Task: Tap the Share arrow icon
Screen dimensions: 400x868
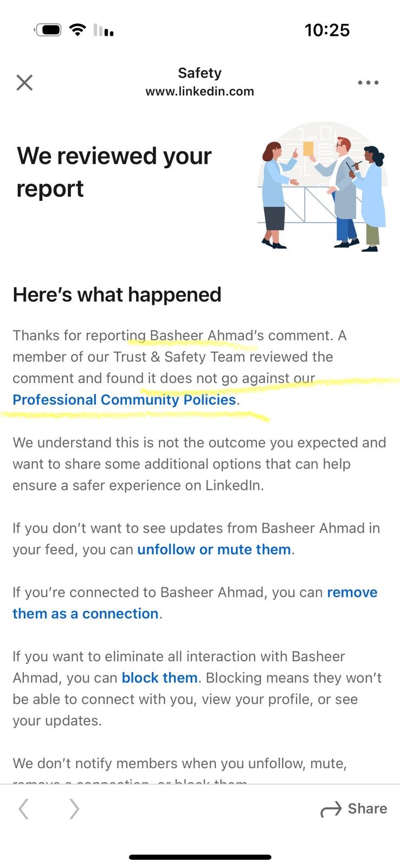Action: coord(331,809)
